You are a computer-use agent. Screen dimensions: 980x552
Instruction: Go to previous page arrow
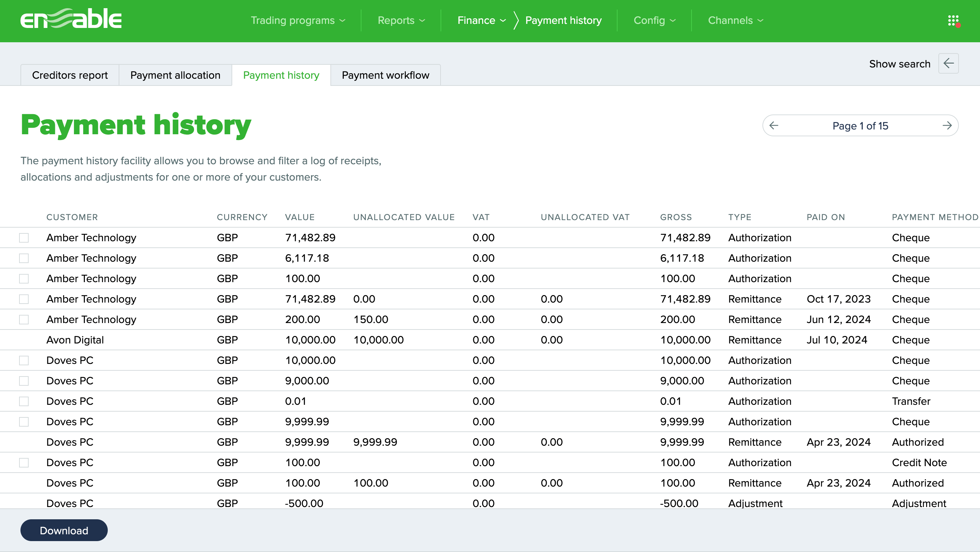click(x=774, y=125)
